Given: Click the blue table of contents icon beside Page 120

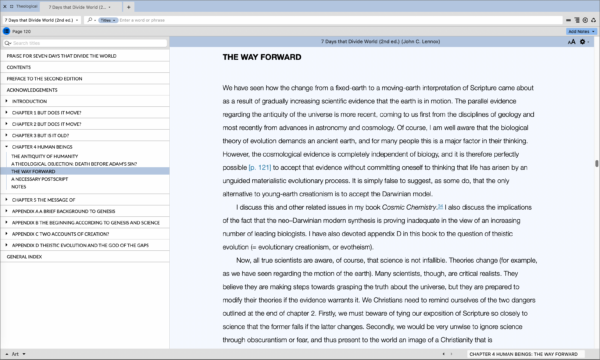Looking at the screenshot, I should coord(6,31).
